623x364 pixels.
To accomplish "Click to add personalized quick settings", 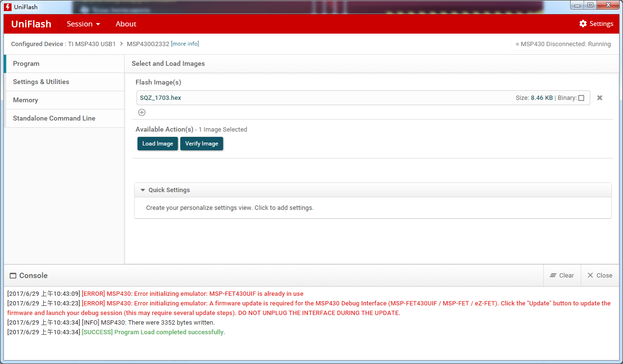I will (x=230, y=208).
